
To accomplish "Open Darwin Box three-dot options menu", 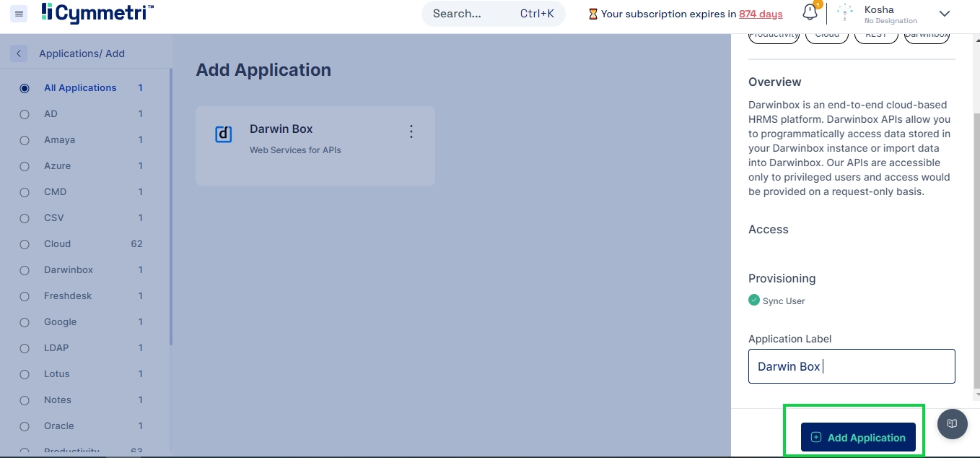I will (411, 131).
